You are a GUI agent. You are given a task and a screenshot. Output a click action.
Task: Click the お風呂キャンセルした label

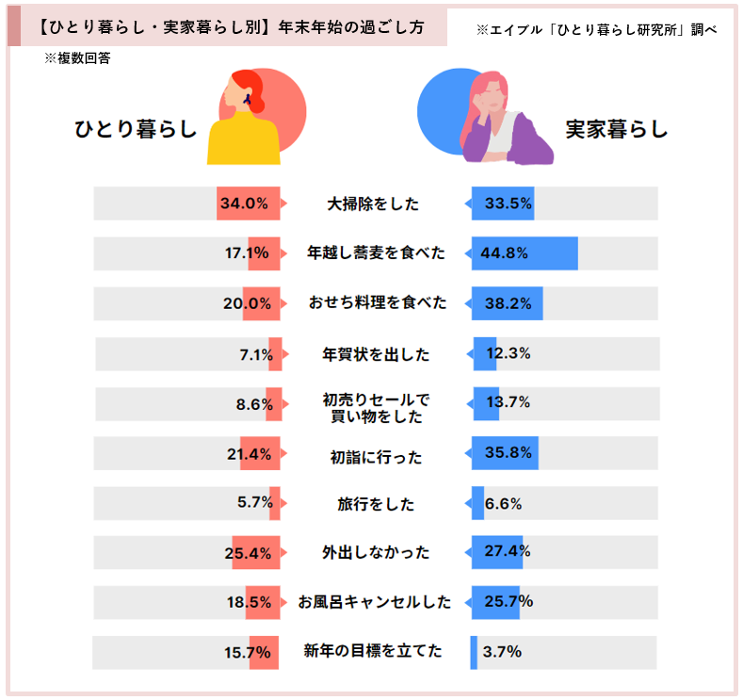click(374, 602)
